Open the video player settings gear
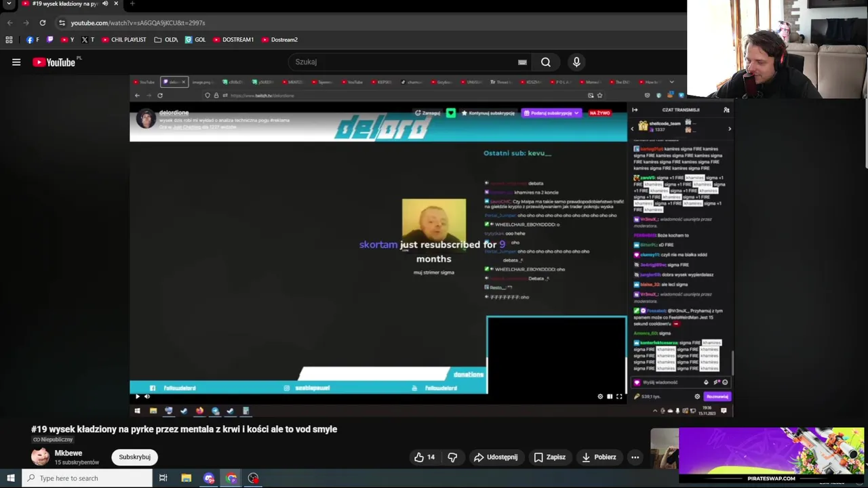868x488 pixels. click(x=600, y=396)
